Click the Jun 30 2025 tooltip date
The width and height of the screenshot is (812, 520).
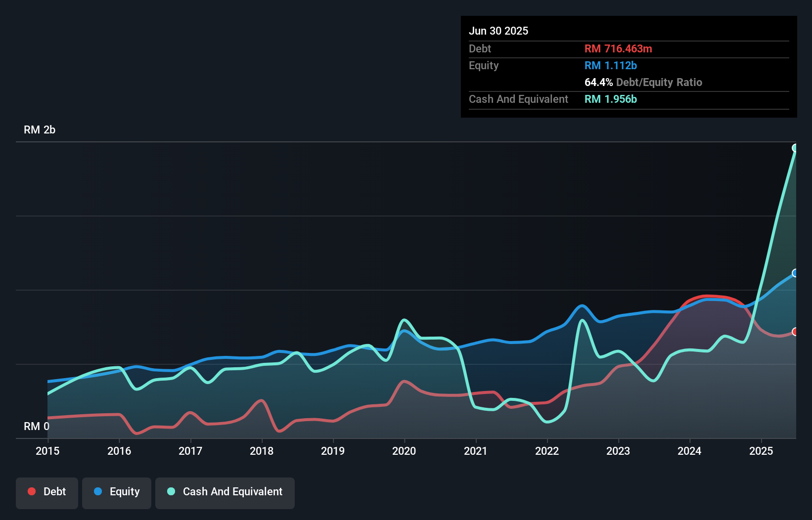click(x=498, y=31)
